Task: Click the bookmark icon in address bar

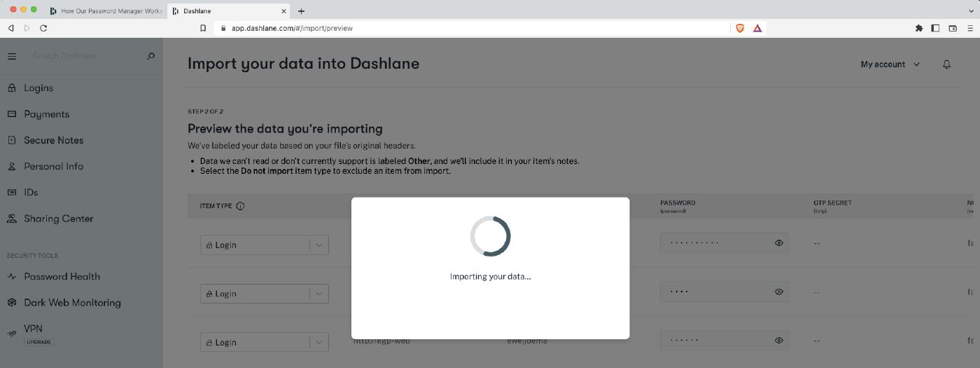Action: (x=203, y=28)
